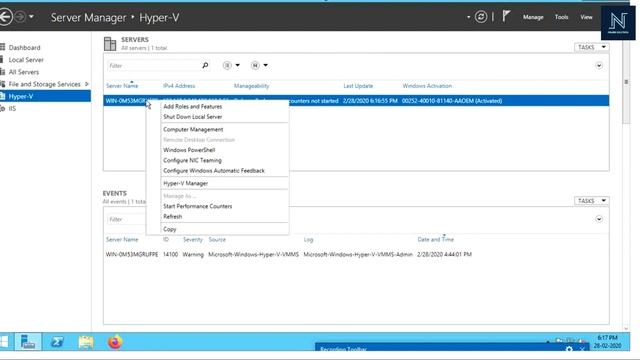Open Windows Start button

point(4,342)
